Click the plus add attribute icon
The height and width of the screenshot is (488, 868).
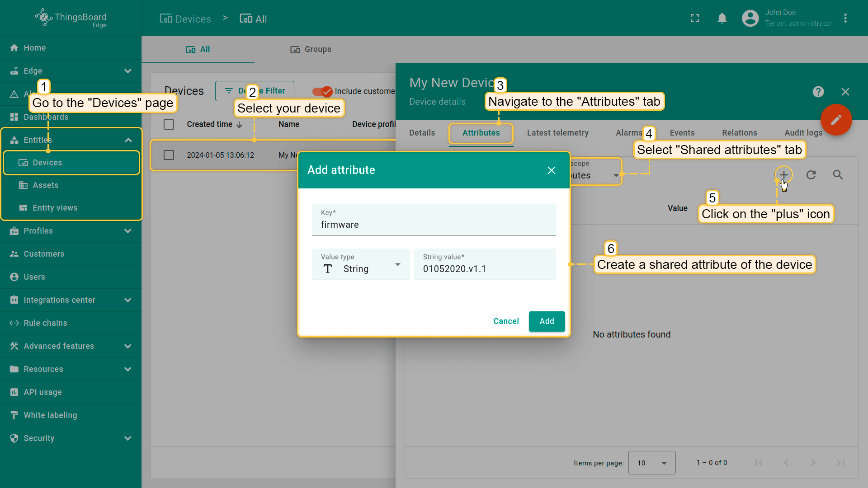pyautogui.click(x=783, y=175)
